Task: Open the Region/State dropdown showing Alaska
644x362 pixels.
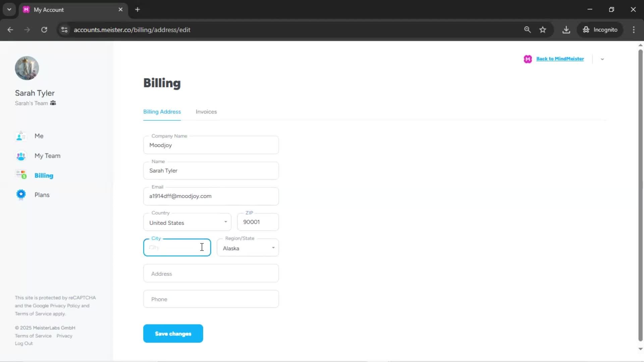Action: point(248,248)
